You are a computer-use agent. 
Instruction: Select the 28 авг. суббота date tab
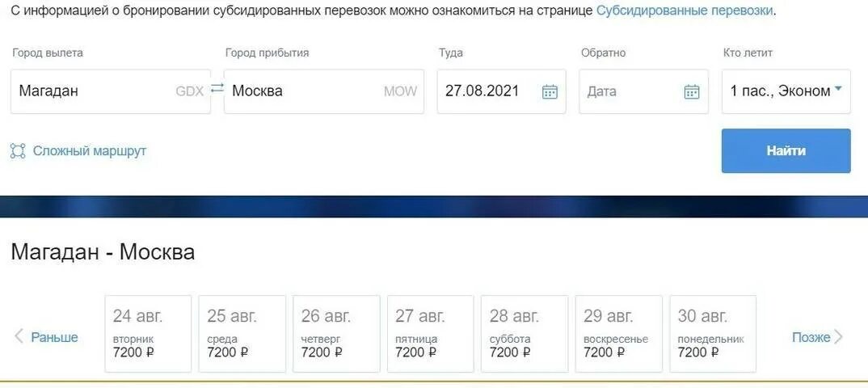coord(525,334)
